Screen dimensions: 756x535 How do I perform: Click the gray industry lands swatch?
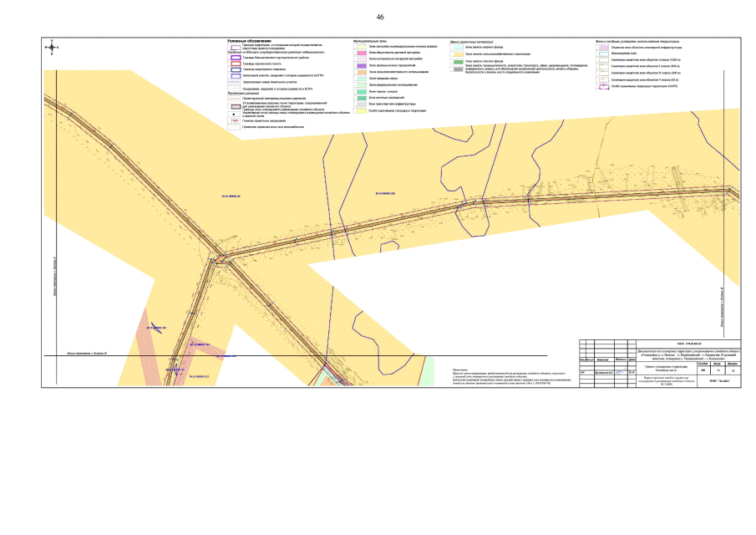pyautogui.click(x=458, y=69)
